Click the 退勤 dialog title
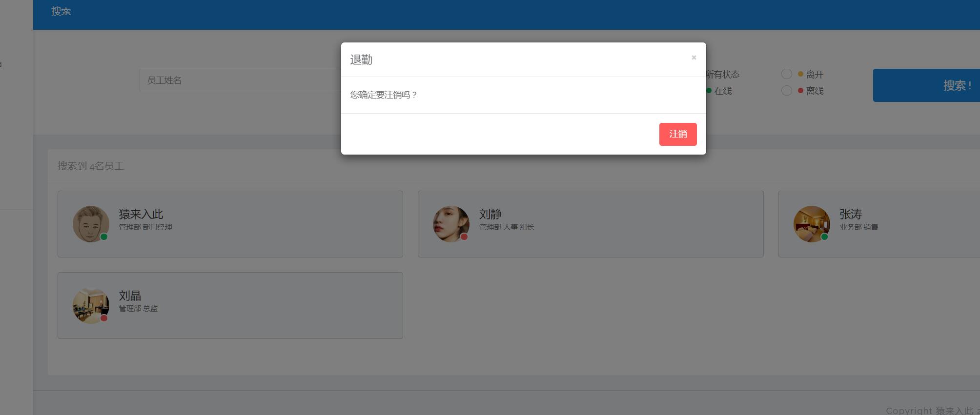 (361, 59)
